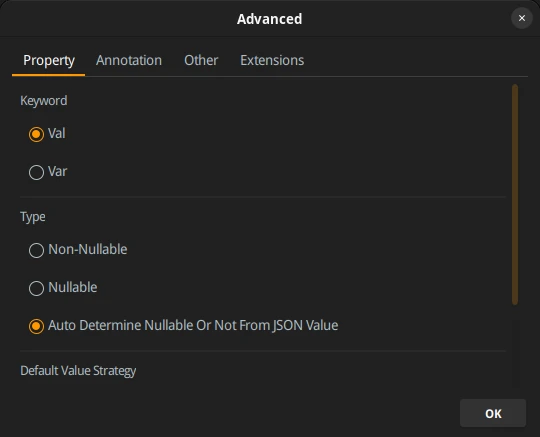This screenshot has height=437, width=540.
Task: Click the Default Value Strategy heading
Action: point(78,371)
